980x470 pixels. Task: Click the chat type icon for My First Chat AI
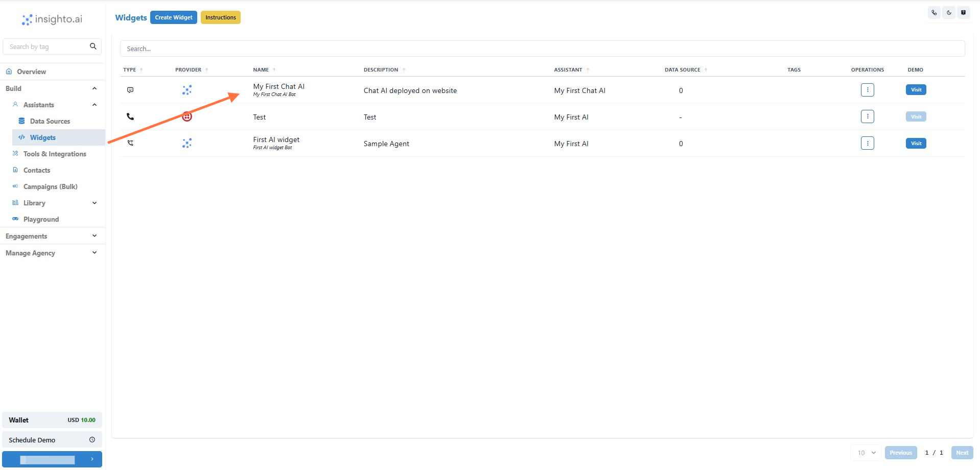pyautogui.click(x=130, y=90)
